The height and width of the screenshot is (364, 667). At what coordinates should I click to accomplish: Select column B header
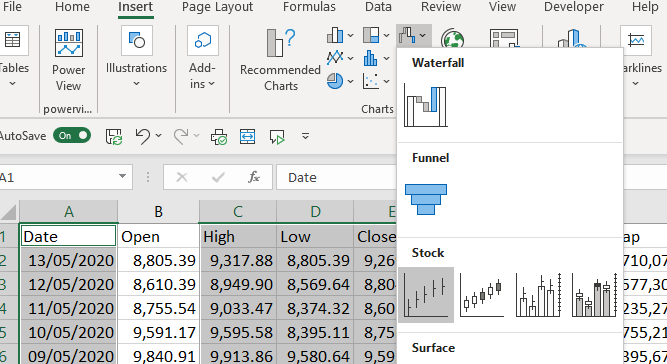pos(158,211)
